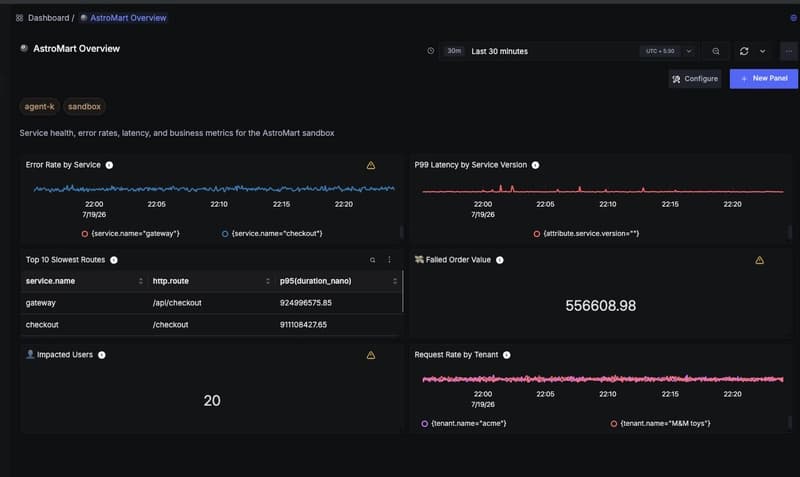Select the checkout service table cell
This screenshot has height=477, width=800.
click(42, 324)
